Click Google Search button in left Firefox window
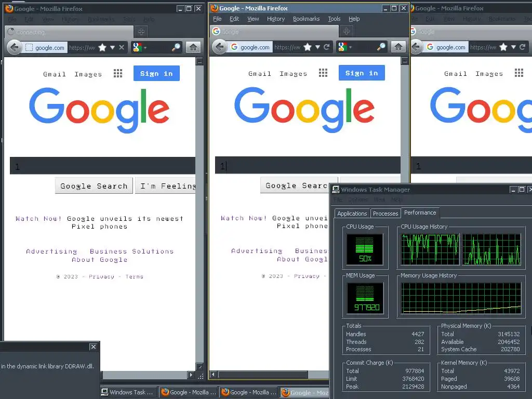Screen dimensions: 532x399 (94, 186)
